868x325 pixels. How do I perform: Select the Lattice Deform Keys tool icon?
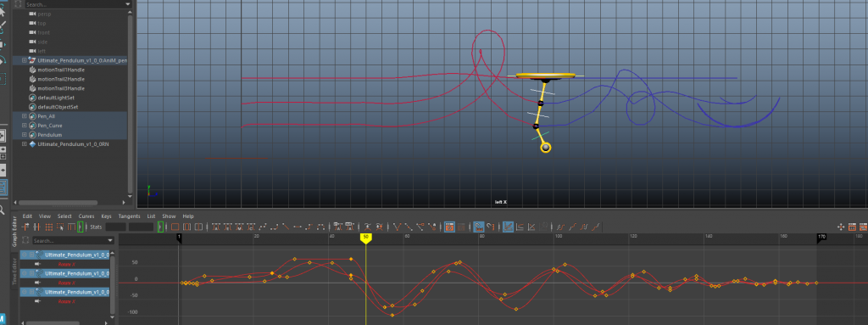48,227
